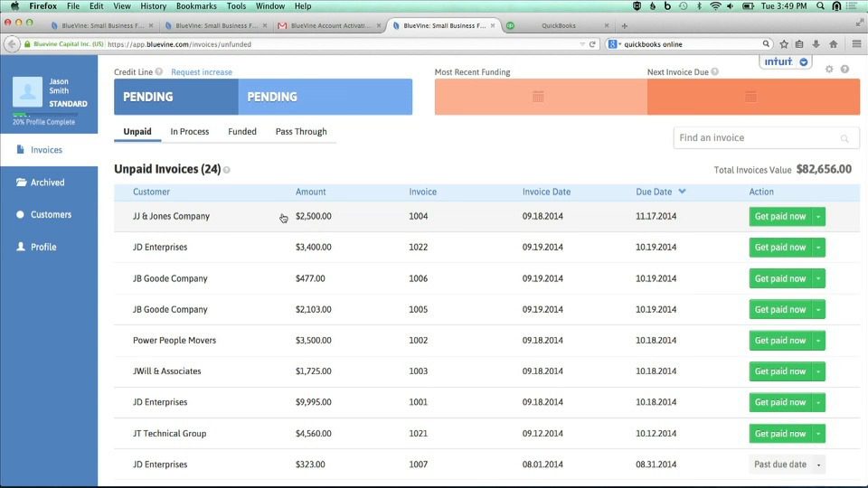The image size is (868, 488).
Task: Expand the dropdown next to invoice 1022 Get paid now
Action: coord(818,248)
